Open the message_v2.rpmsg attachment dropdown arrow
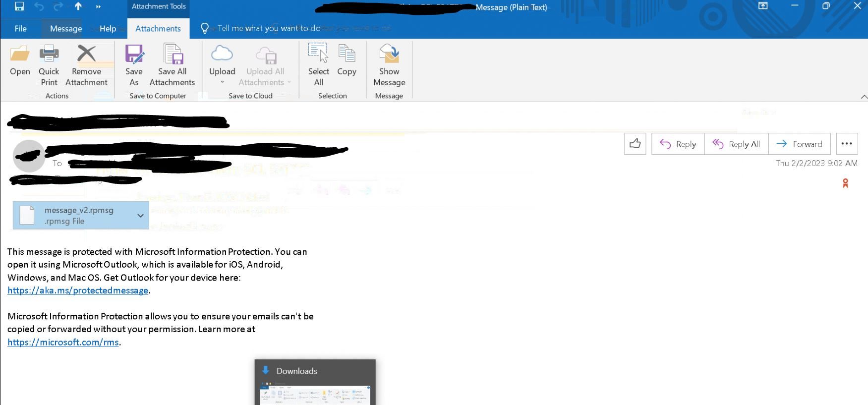 (140, 216)
